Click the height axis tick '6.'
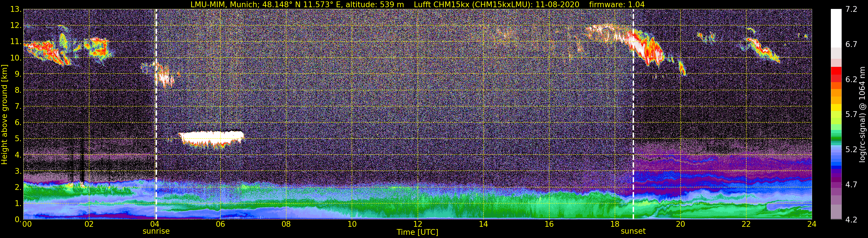The height and width of the screenshot is (238, 868). coord(18,123)
